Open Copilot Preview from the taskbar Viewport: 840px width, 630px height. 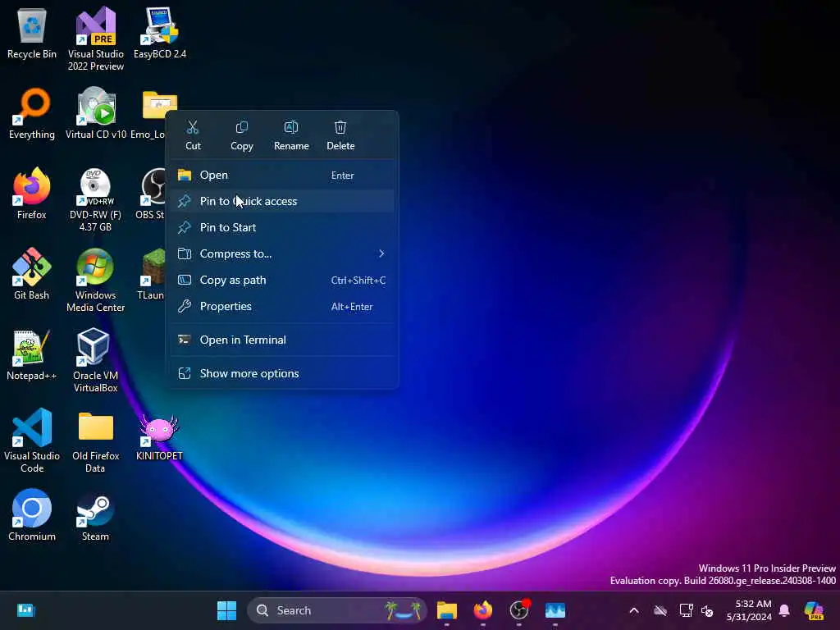[x=814, y=610]
